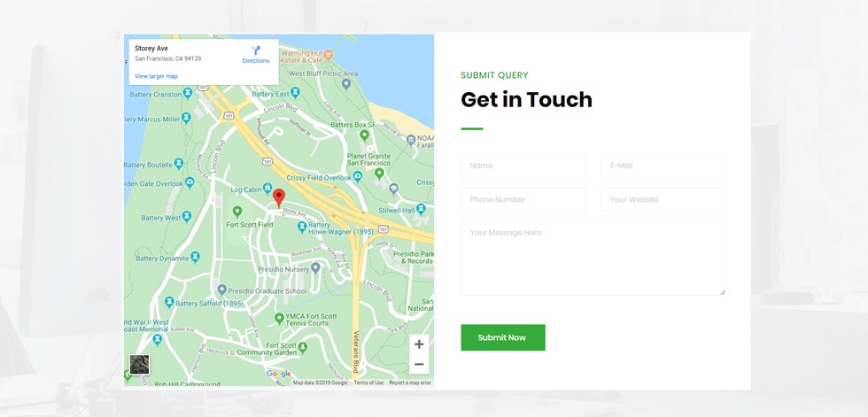This screenshot has width=868, height=417.
Task: Click the Batters Box SF green marker
Action: (364, 135)
